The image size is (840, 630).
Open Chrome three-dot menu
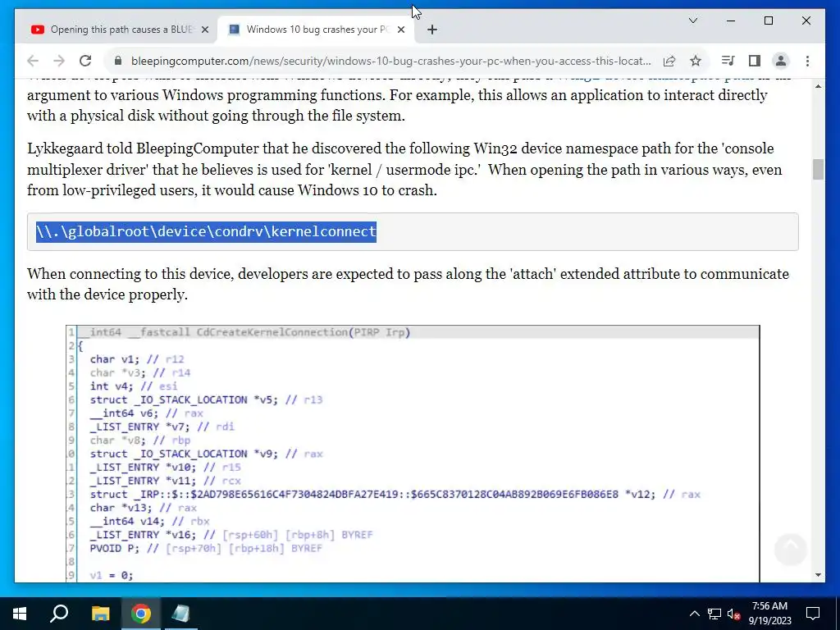click(x=807, y=61)
